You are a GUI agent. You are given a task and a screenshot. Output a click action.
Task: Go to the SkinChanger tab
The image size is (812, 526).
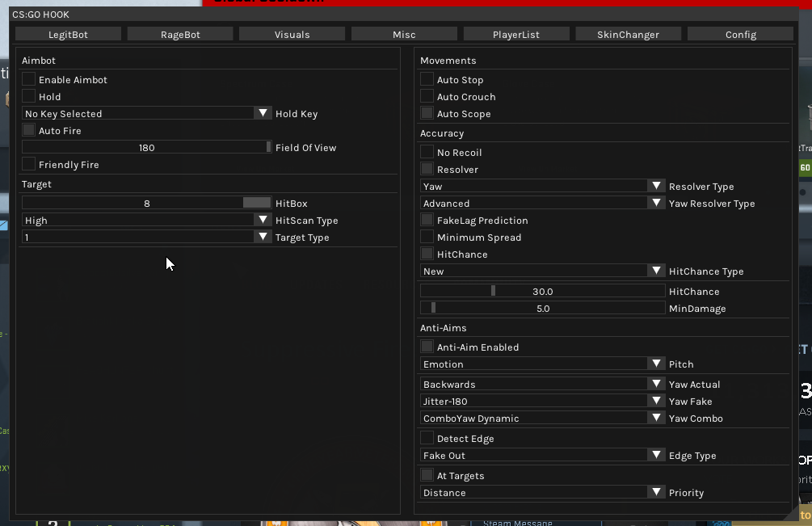[x=628, y=34]
